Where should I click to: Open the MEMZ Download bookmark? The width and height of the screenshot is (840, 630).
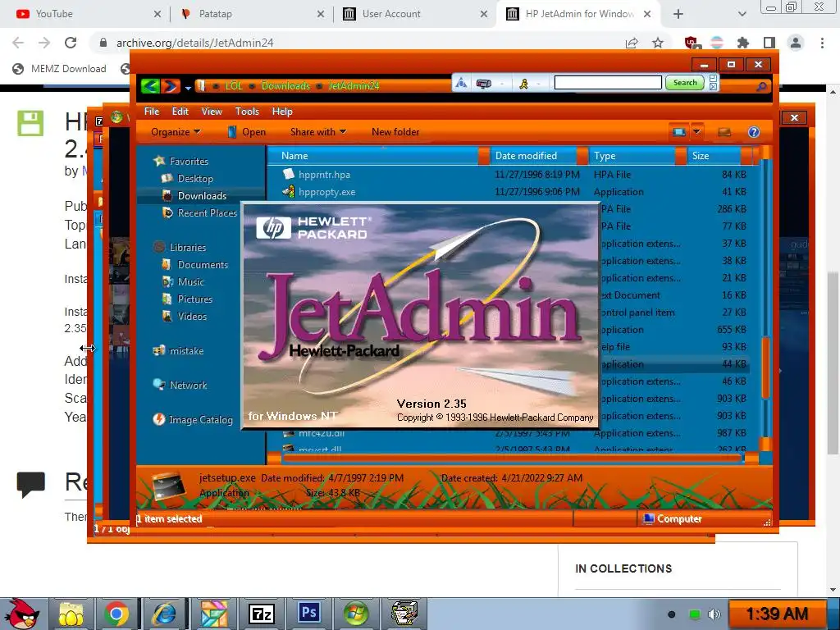pos(59,69)
